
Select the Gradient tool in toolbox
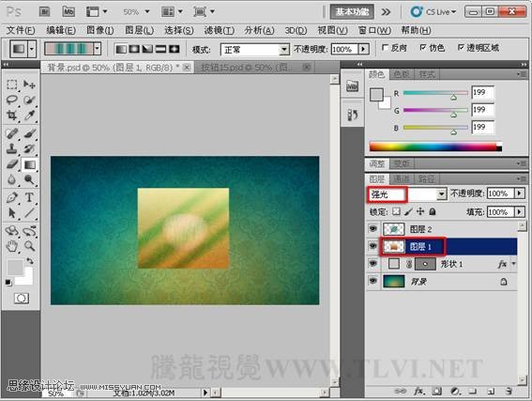coord(29,164)
